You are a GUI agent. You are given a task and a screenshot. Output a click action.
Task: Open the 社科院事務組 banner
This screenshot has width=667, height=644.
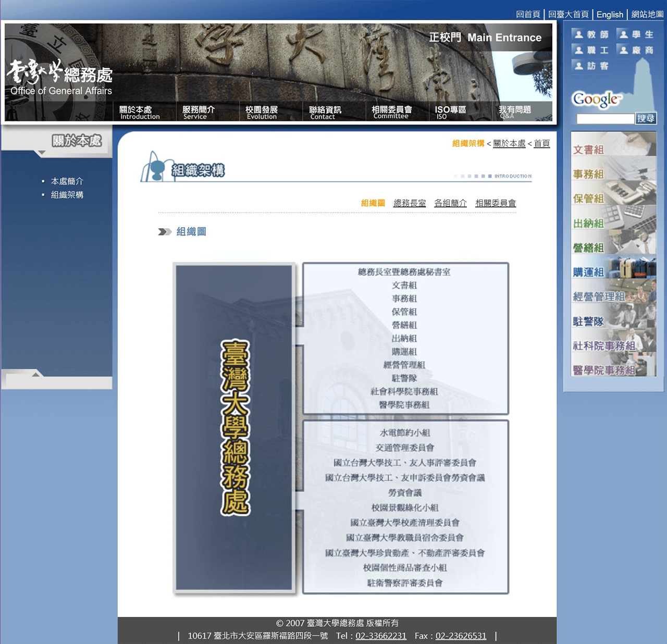[x=613, y=340]
